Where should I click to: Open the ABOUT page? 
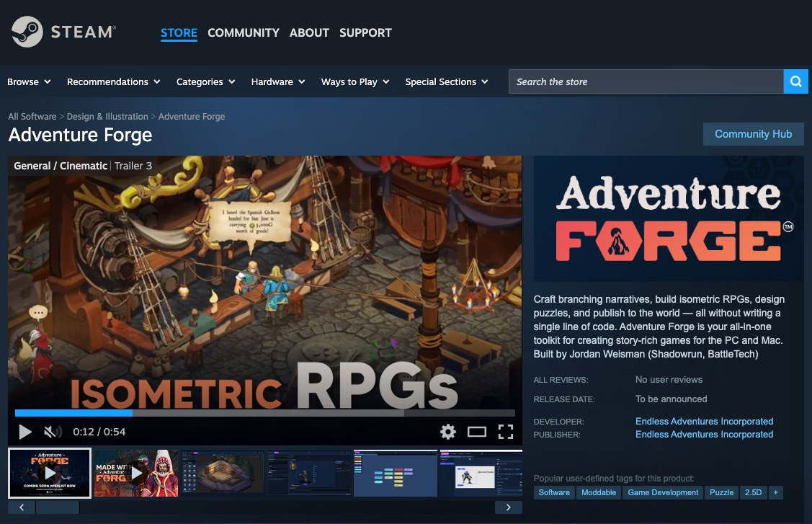tap(309, 32)
